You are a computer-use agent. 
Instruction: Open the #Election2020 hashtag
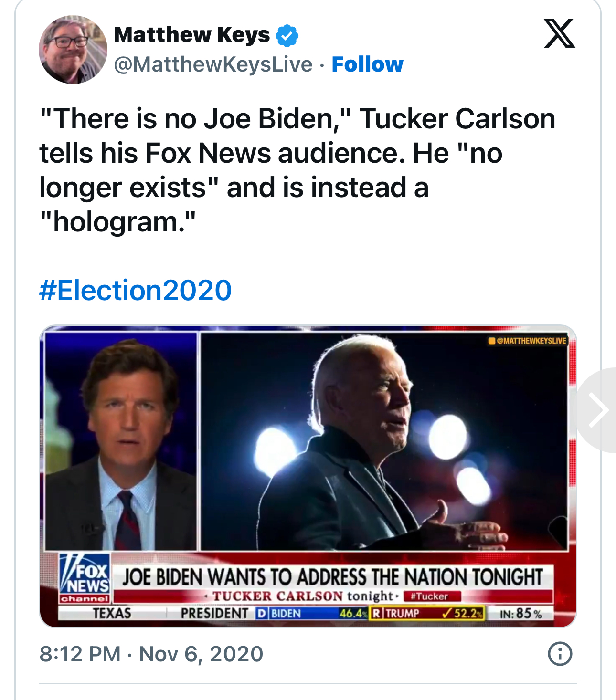[x=136, y=290]
